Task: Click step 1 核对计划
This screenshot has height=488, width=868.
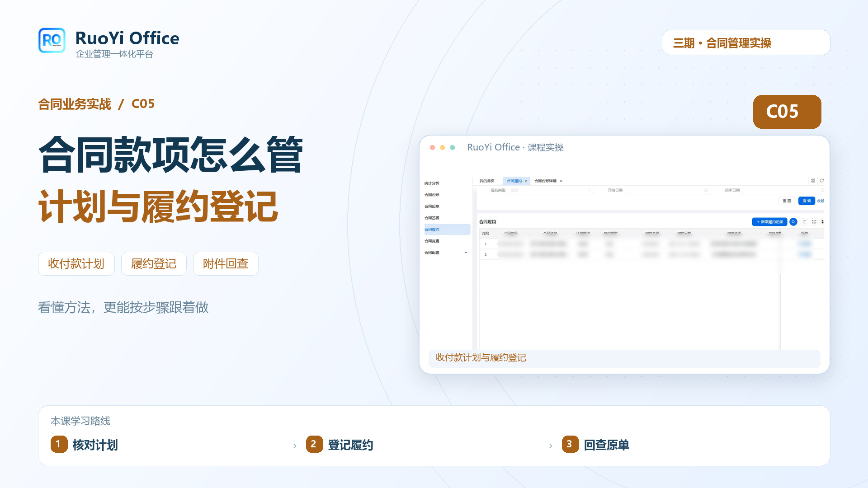Action: (x=85, y=445)
